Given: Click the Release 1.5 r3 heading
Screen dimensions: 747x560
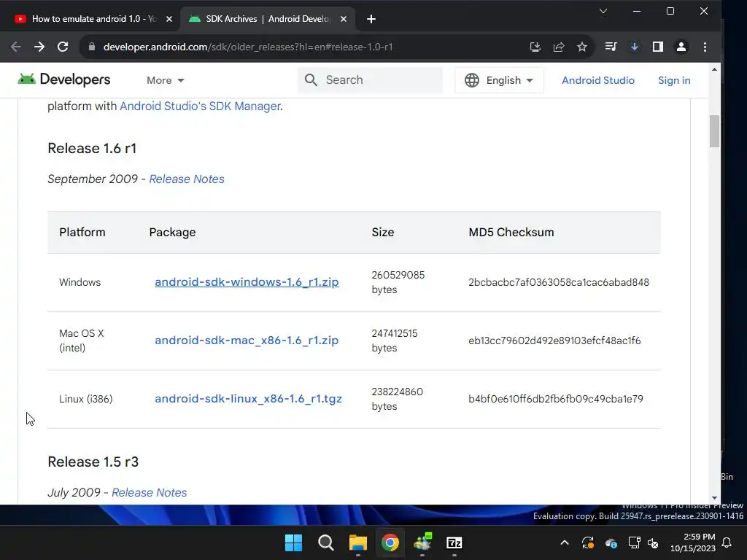Looking at the screenshot, I should point(93,462).
